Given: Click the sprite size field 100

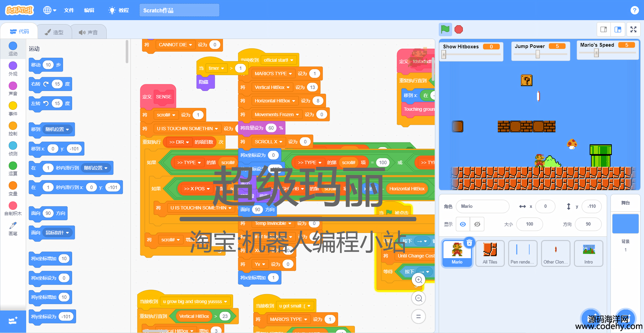Looking at the screenshot, I should (529, 224).
